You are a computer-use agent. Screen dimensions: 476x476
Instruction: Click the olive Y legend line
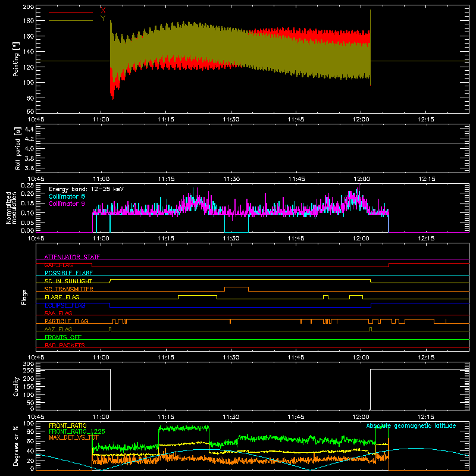pos(71,21)
